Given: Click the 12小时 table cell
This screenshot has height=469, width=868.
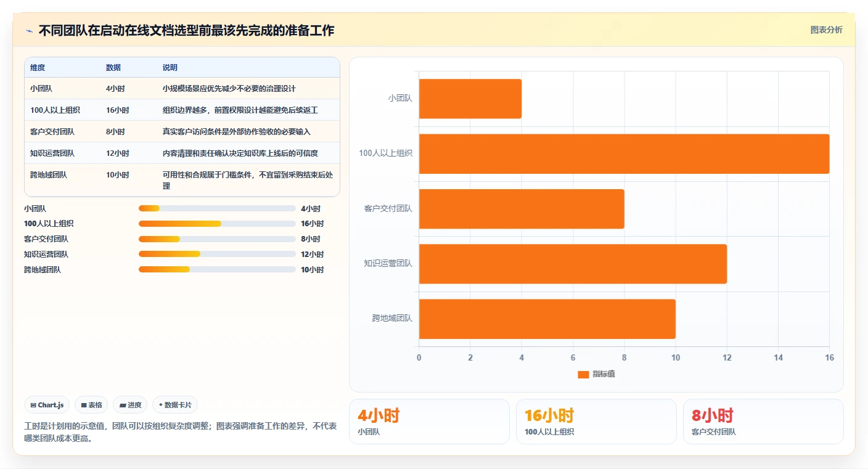Looking at the screenshot, I should click(117, 153).
